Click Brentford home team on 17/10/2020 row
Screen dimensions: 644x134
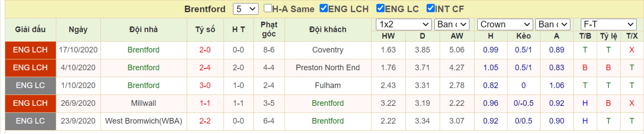143,50
